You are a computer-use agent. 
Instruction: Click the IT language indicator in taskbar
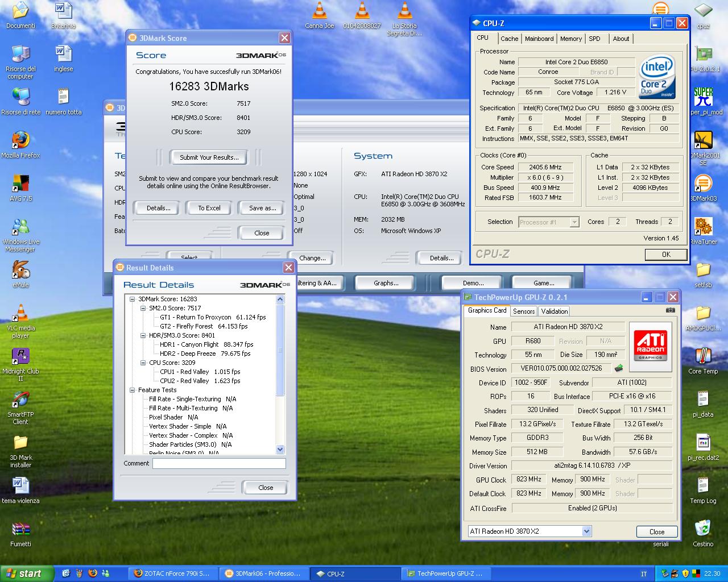click(x=644, y=574)
